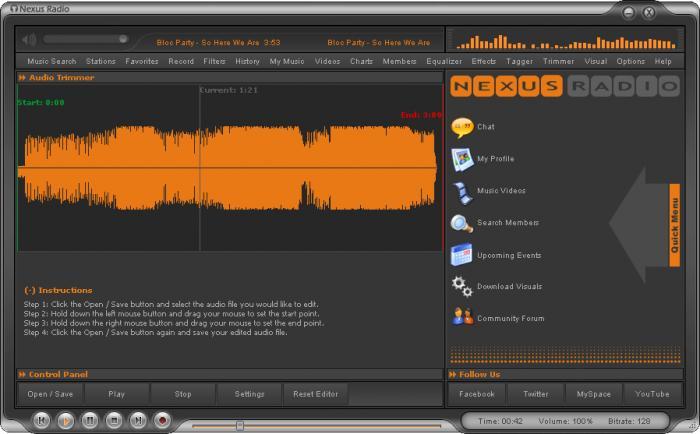
Task: Open the Equalizer
Action: click(444, 61)
